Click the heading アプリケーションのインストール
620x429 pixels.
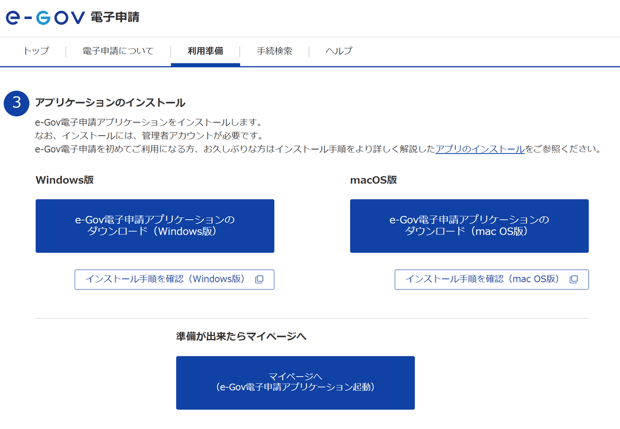tap(110, 103)
